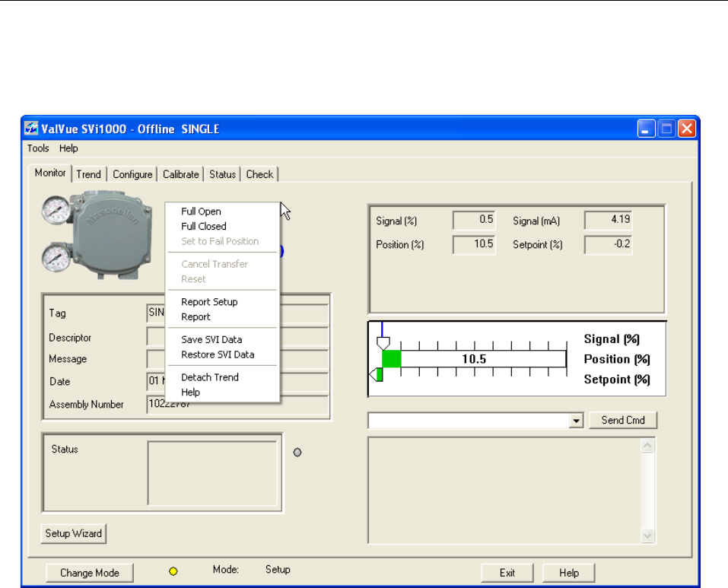This screenshot has height=588, width=728.
Task: Click the ValVue app icon in title bar
Action: tap(31, 129)
